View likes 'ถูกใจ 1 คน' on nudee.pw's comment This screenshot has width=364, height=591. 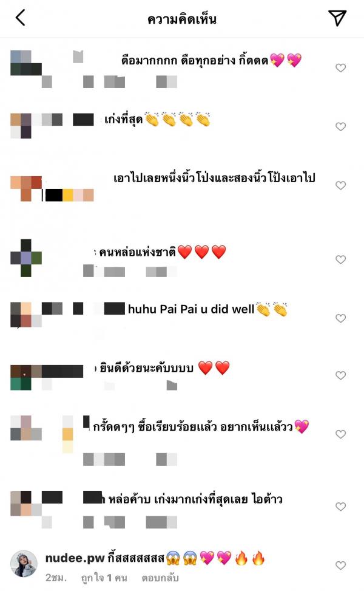[104, 578]
